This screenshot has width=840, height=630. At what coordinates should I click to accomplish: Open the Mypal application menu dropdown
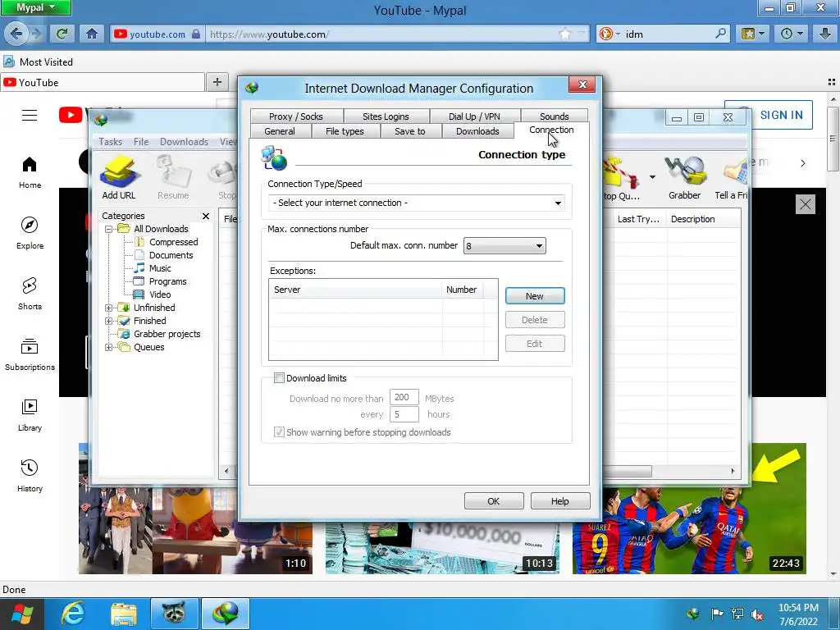pos(35,7)
